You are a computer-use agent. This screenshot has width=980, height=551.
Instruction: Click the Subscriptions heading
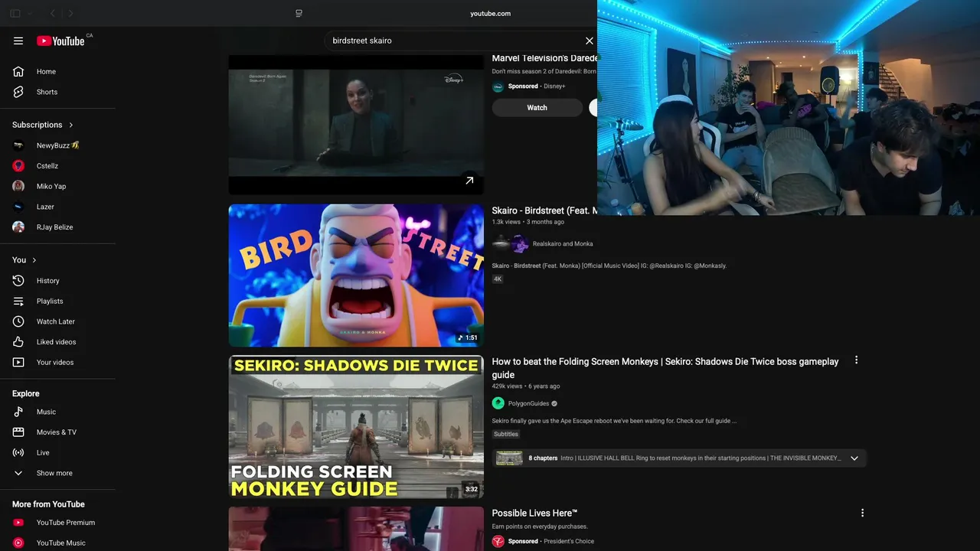pos(38,125)
